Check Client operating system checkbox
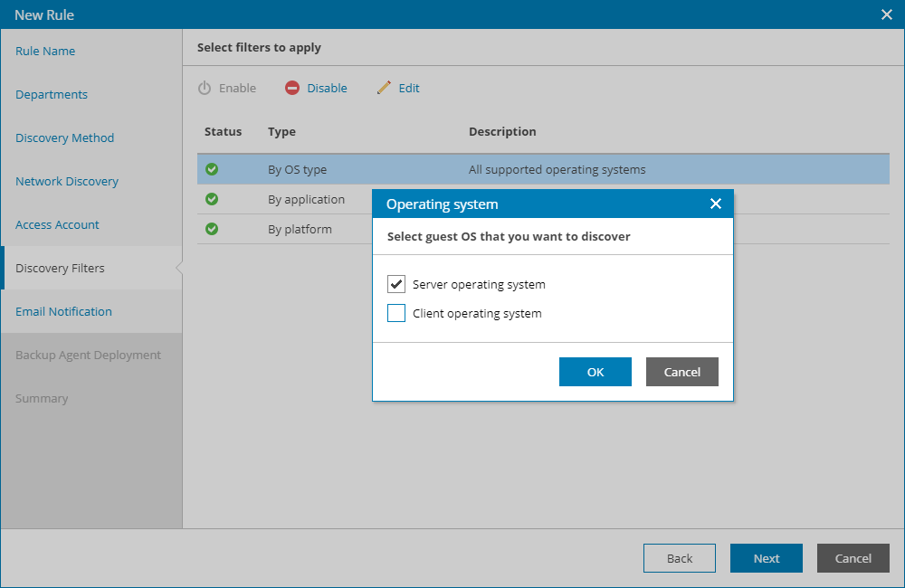 coord(396,313)
